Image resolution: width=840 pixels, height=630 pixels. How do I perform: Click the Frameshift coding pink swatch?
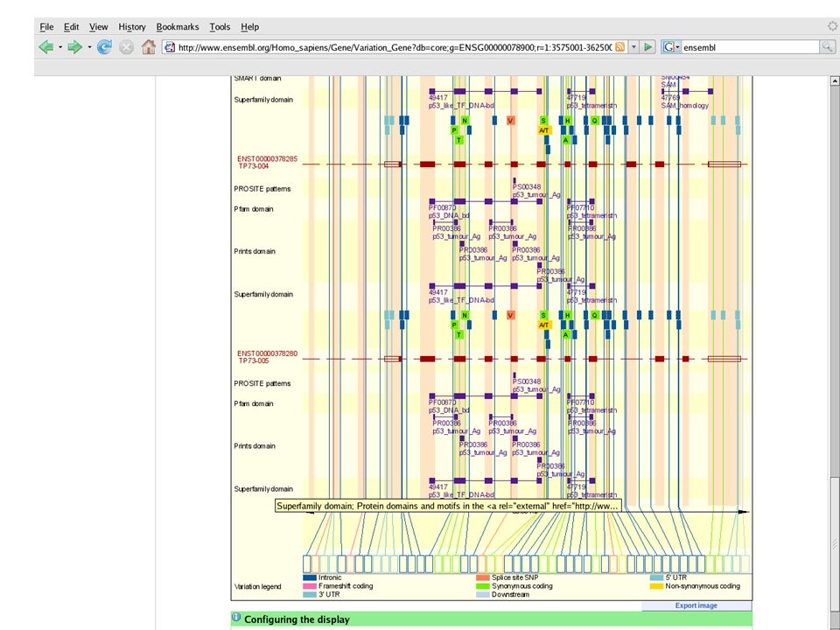tap(310, 586)
